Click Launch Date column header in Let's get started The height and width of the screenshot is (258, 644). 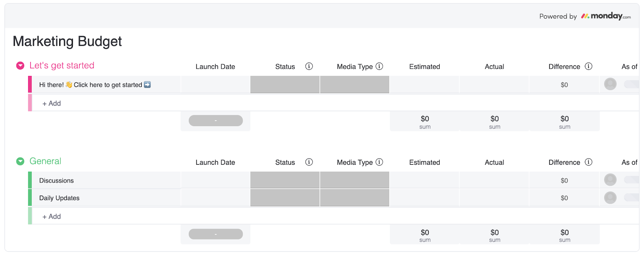[215, 67]
